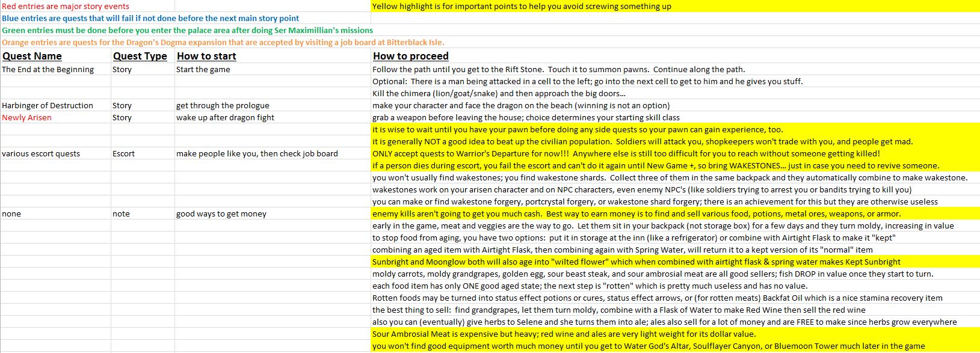Select the blue entries legend row

[150, 18]
